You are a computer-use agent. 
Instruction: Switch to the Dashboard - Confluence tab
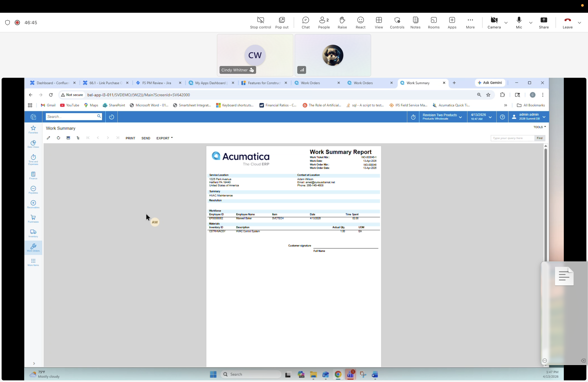pyautogui.click(x=53, y=83)
